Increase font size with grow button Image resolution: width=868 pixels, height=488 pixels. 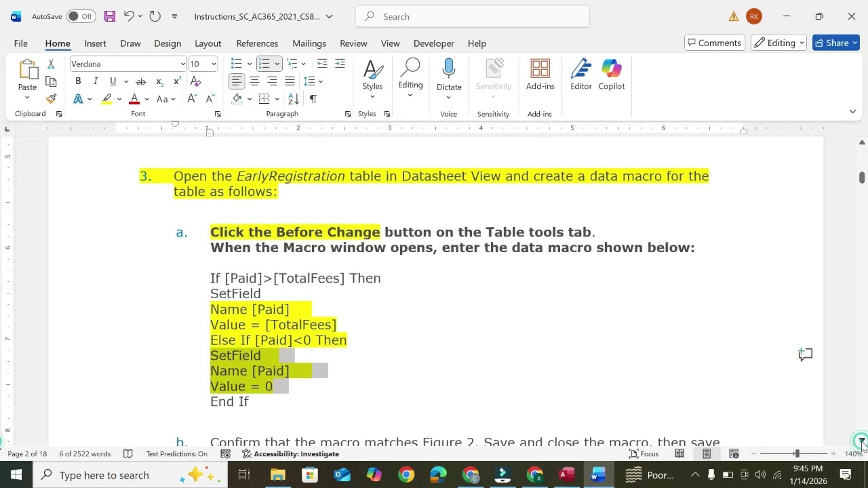point(193,99)
